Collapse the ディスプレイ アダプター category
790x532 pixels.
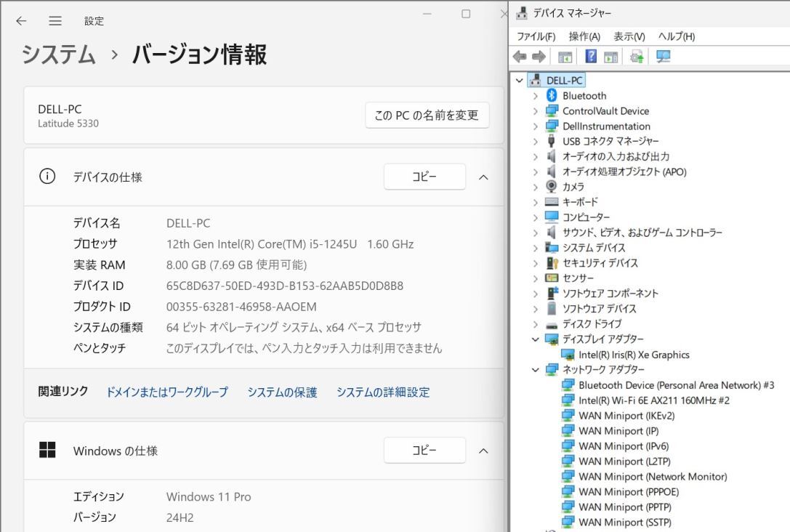(536, 339)
